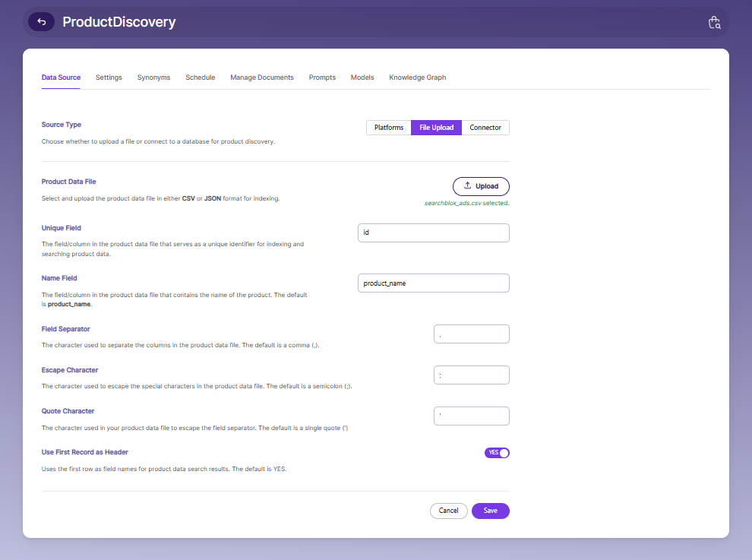This screenshot has height=560, width=752.
Task: Select File Upload source type
Action: click(437, 128)
